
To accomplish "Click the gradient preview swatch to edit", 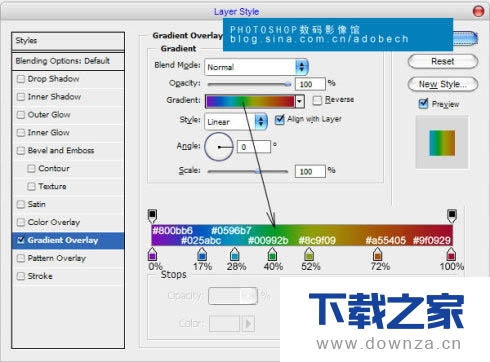I will pos(250,101).
